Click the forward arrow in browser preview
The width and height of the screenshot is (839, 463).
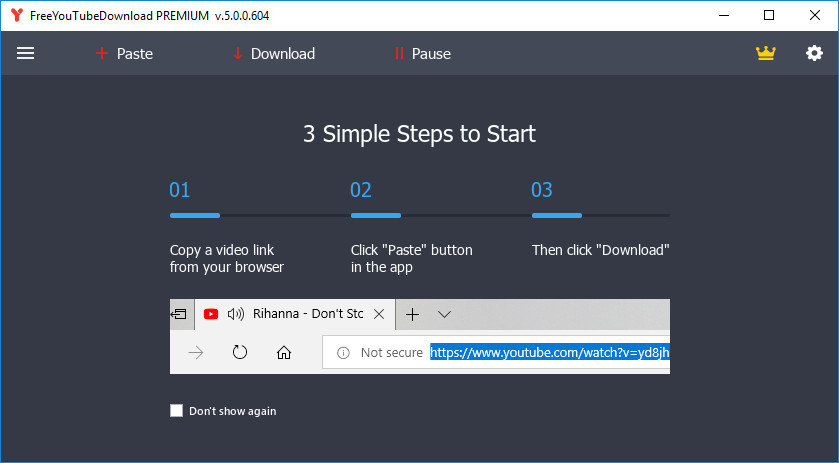(x=196, y=352)
